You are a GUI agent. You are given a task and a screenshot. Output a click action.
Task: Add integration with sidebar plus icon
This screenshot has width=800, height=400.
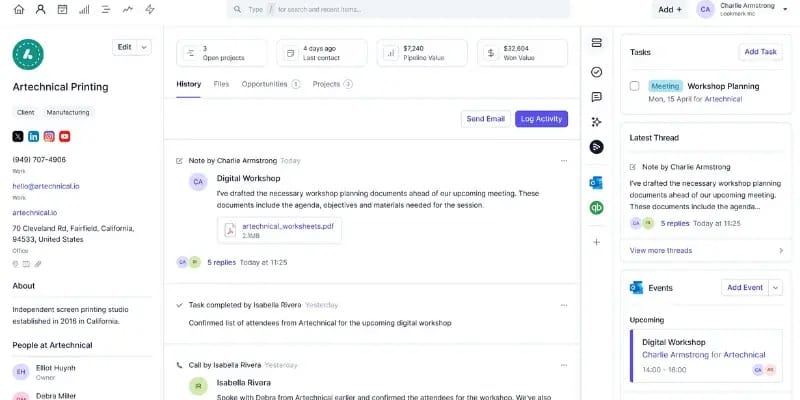click(596, 242)
